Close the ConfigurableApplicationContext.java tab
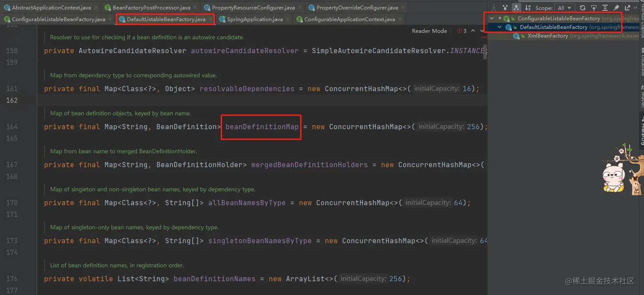This screenshot has height=295, width=644. (400, 19)
